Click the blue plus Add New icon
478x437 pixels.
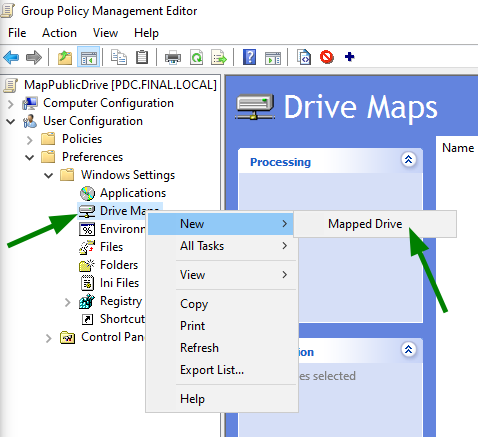[349, 57]
